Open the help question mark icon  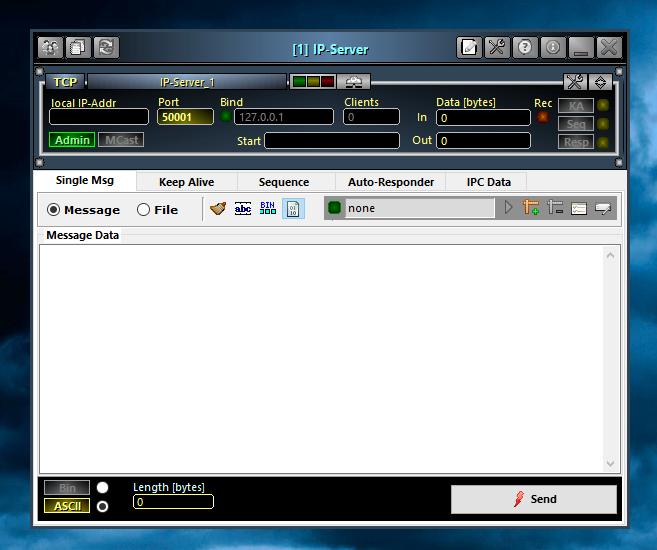pyautogui.click(x=525, y=47)
